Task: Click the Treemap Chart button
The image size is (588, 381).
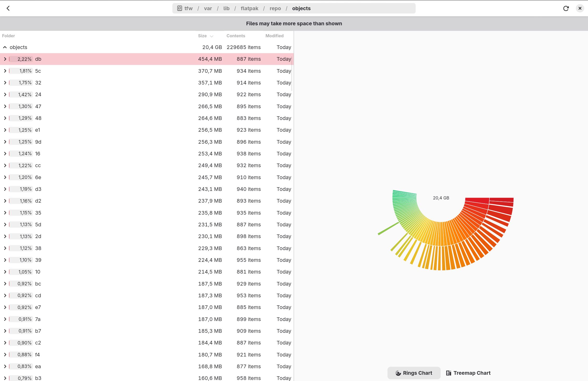Action: click(468, 373)
